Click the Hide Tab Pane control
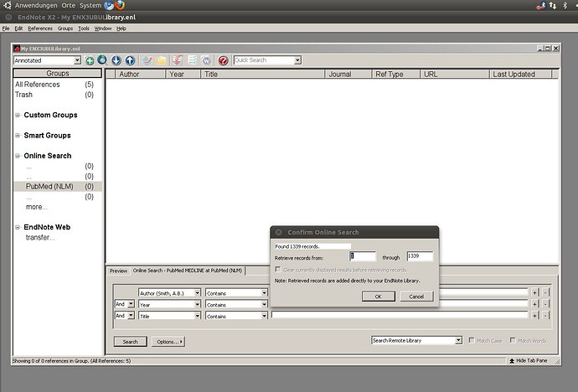Screen dimensions: 578x392 528,361
